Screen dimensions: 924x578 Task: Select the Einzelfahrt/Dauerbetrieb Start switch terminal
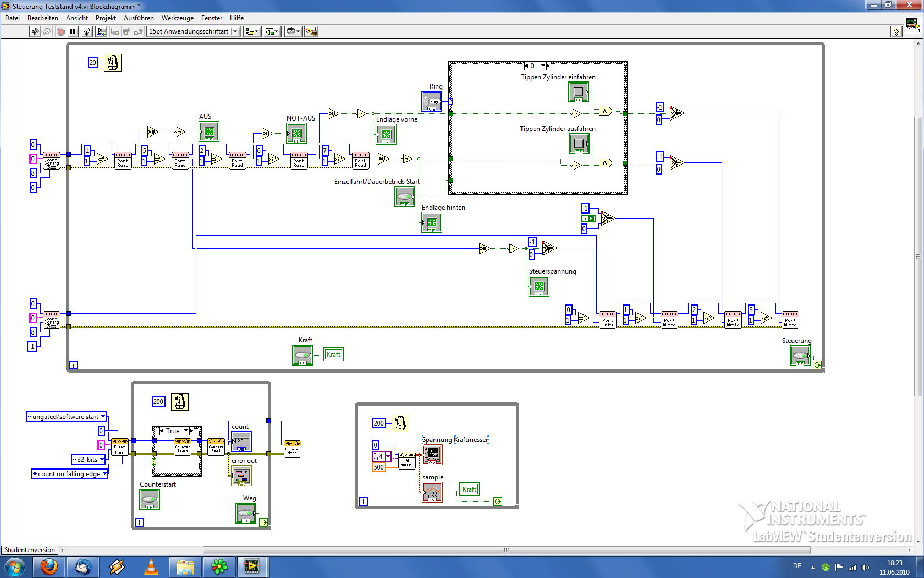pyautogui.click(x=405, y=197)
